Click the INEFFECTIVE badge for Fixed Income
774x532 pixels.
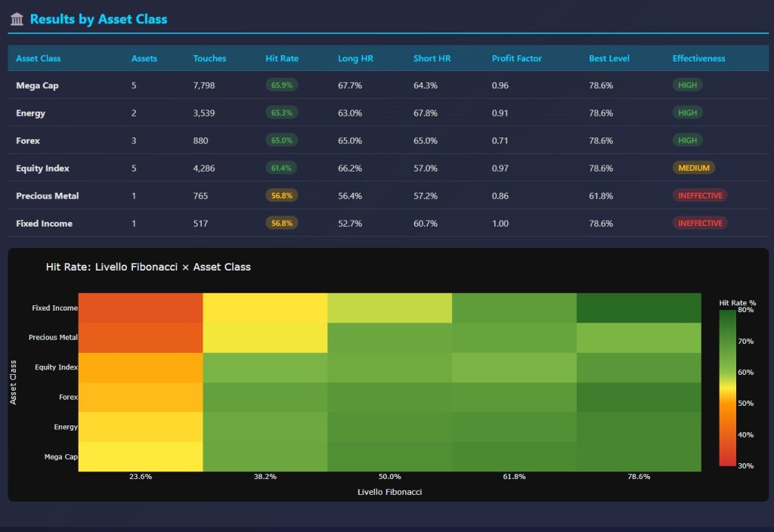pyautogui.click(x=700, y=223)
